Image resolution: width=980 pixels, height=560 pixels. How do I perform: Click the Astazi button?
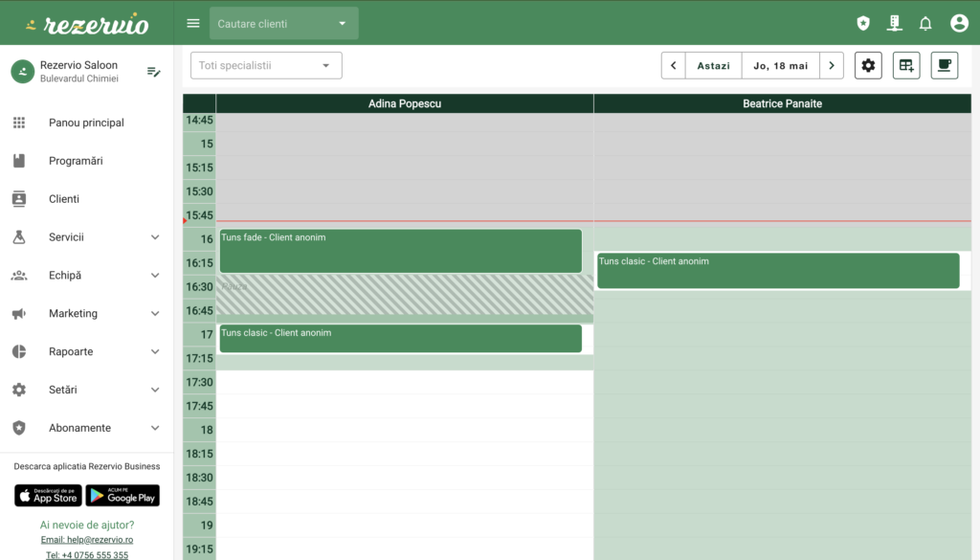pyautogui.click(x=713, y=65)
